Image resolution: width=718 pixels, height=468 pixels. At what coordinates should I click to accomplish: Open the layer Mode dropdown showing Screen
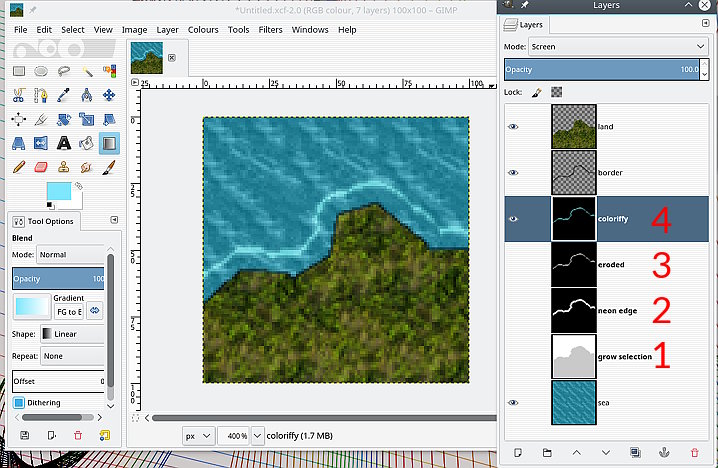pos(618,46)
